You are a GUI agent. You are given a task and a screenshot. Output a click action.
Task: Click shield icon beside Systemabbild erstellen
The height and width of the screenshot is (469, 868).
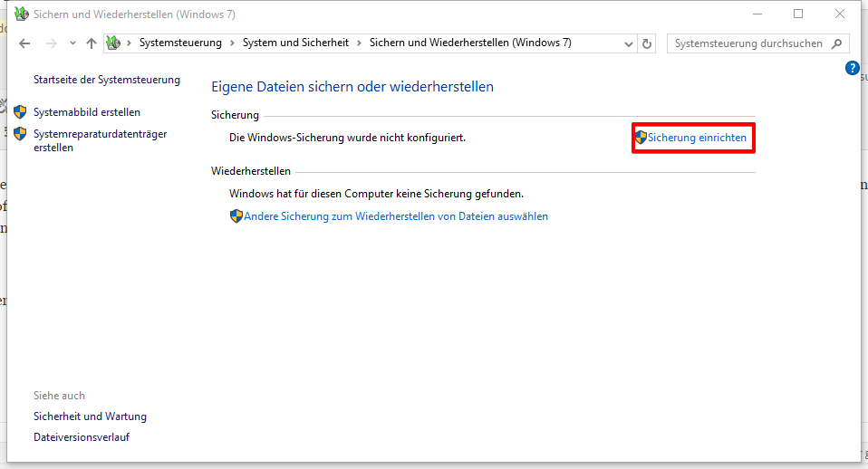(x=20, y=112)
